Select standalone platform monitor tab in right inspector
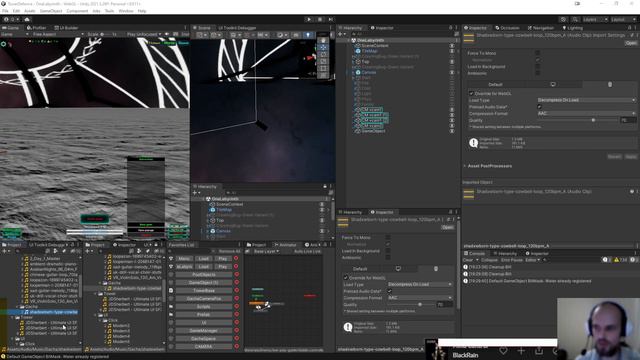 (x=553, y=84)
